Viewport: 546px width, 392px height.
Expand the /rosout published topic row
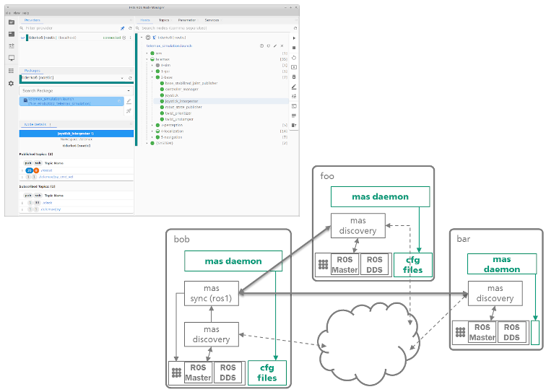point(22,170)
